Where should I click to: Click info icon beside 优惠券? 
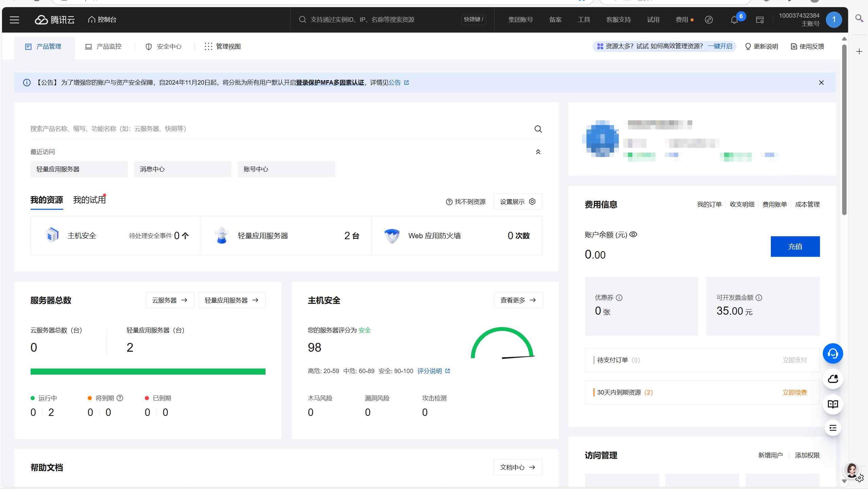pyautogui.click(x=619, y=298)
